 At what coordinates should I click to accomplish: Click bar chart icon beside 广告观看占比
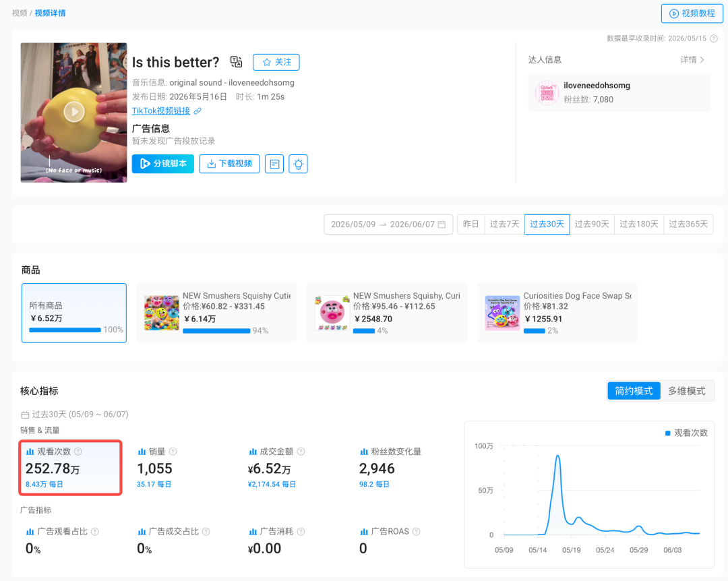(x=30, y=532)
